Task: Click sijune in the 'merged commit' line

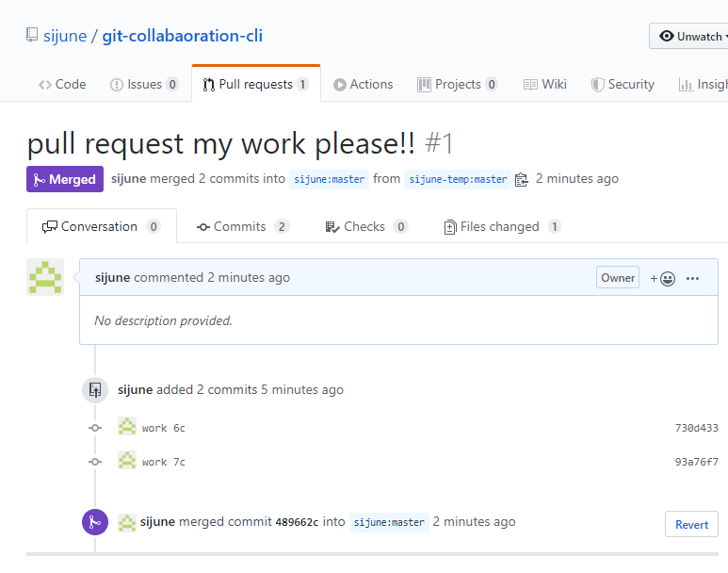Action: point(157,522)
